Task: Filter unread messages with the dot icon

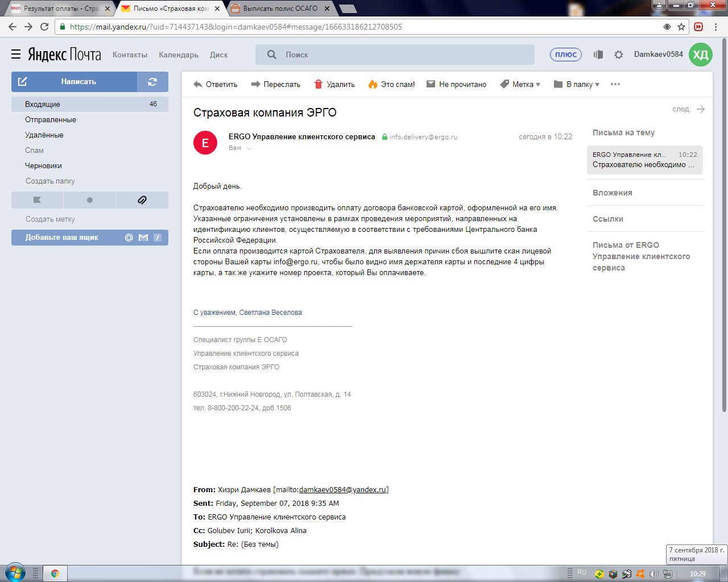Action: [90, 200]
